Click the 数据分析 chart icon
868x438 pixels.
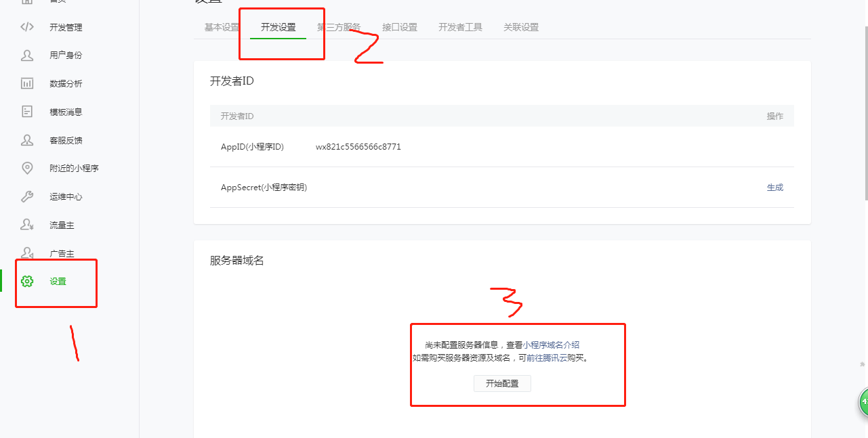tap(27, 84)
